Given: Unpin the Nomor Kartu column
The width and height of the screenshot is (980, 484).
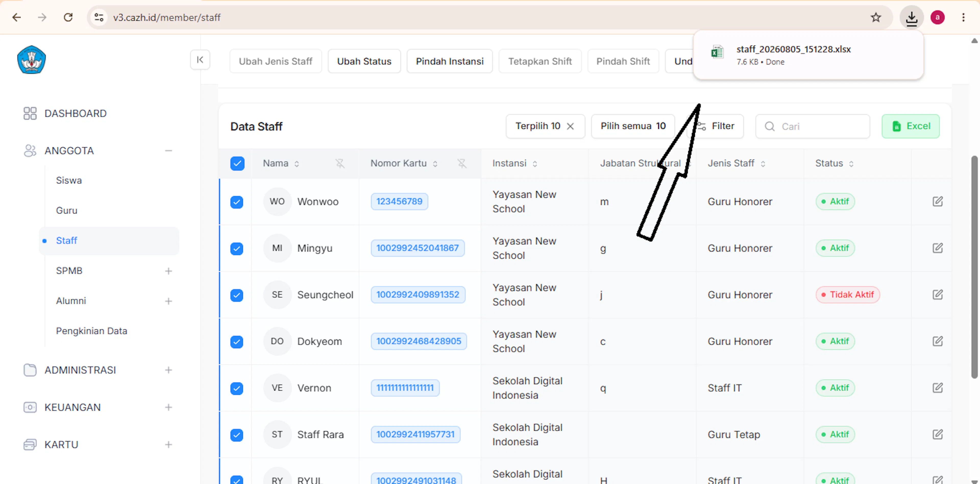Looking at the screenshot, I should [x=462, y=163].
